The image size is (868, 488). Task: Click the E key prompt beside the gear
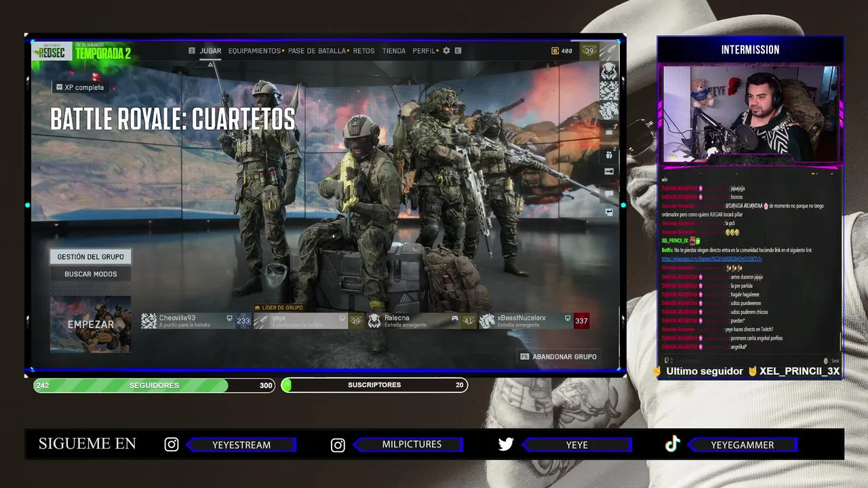coord(458,51)
